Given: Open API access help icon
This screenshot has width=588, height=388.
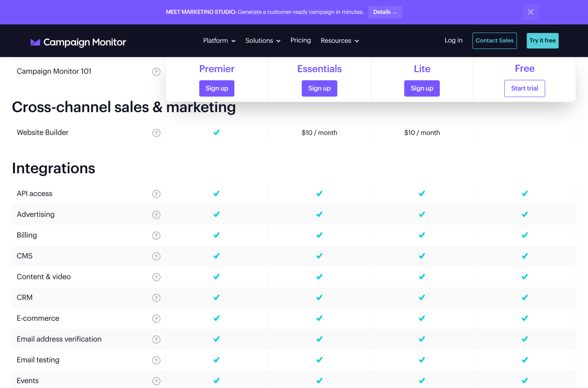Looking at the screenshot, I should click(156, 194).
